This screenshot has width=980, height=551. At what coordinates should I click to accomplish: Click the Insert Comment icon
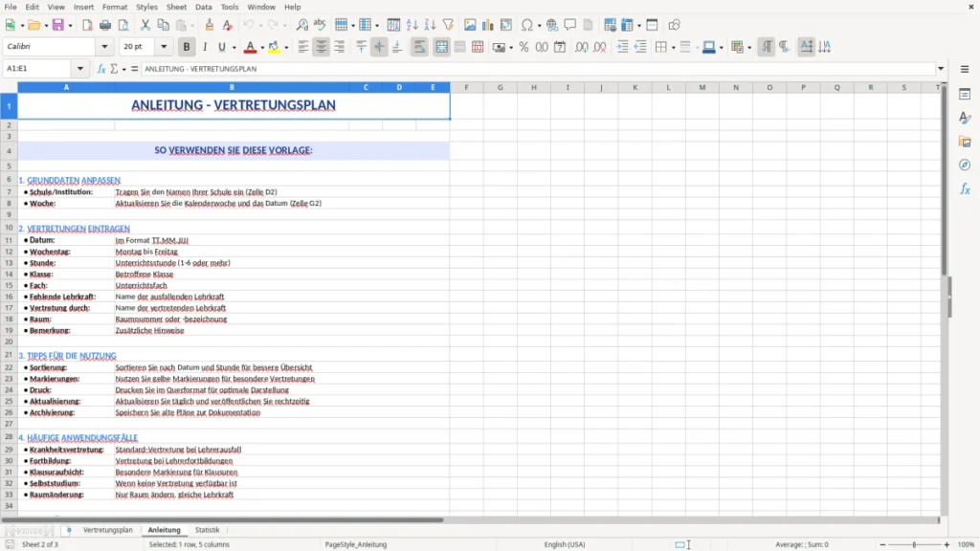coord(570,25)
